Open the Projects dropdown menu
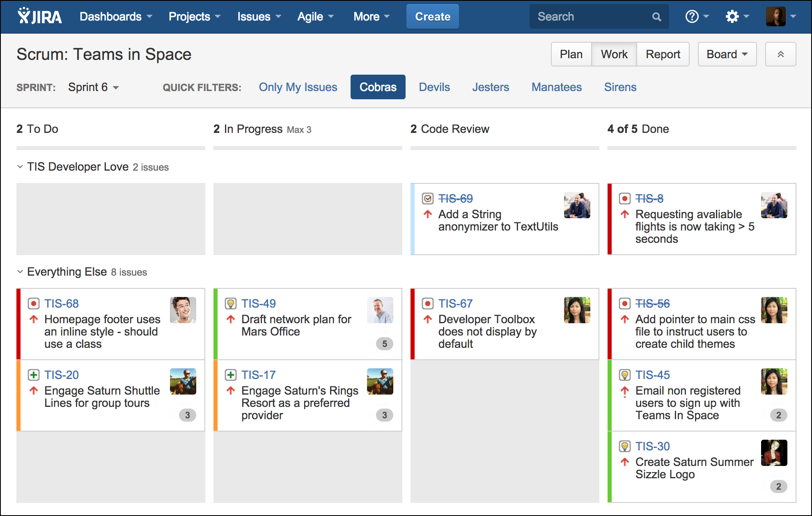 tap(195, 16)
